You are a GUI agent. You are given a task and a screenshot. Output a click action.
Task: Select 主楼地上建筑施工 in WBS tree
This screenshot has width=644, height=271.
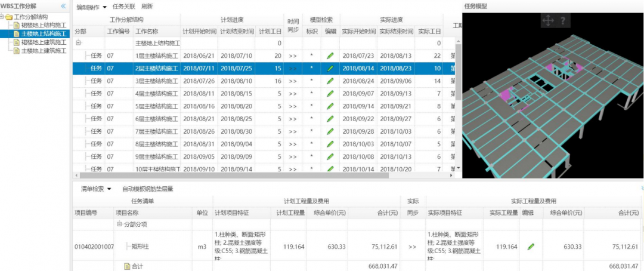tap(44, 51)
